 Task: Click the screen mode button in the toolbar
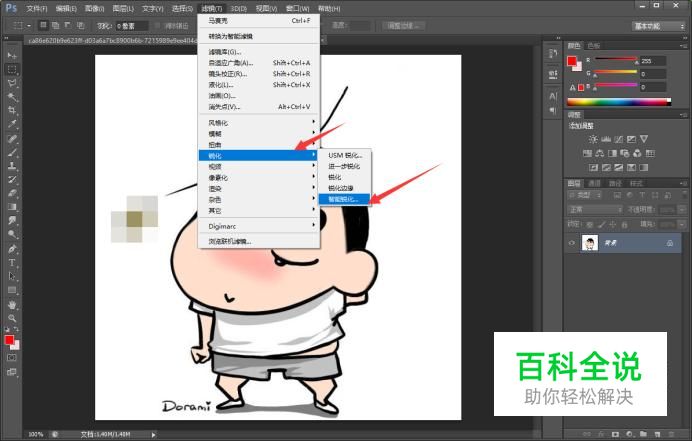click(12, 372)
